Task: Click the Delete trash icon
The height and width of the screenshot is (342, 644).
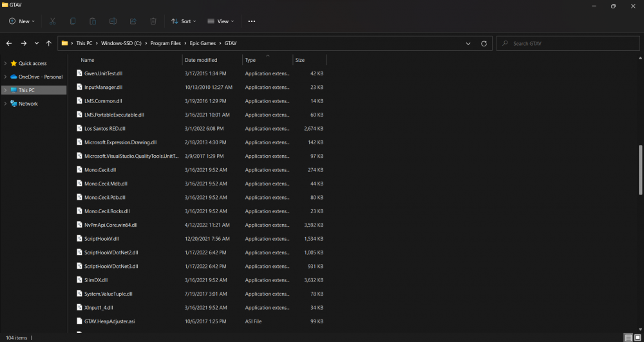Action: pyautogui.click(x=153, y=21)
